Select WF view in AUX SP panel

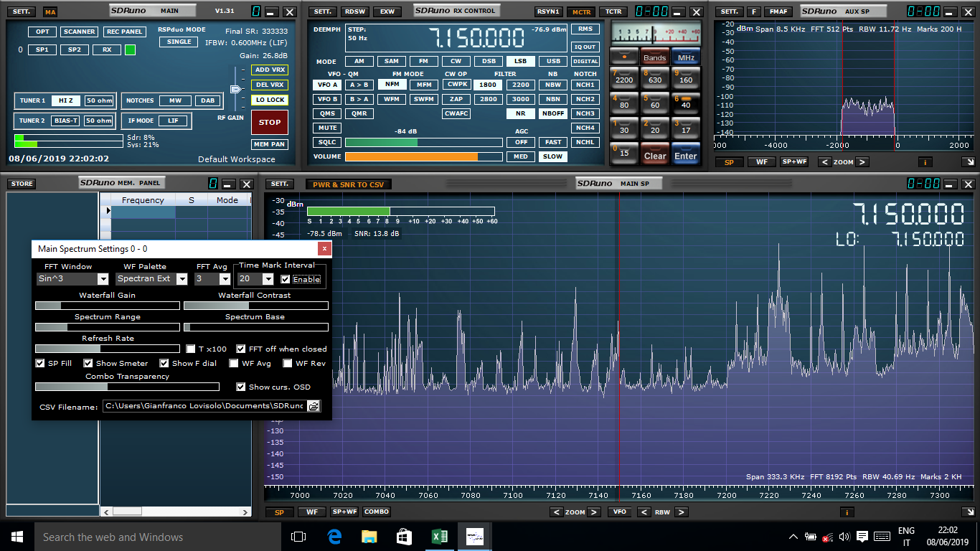point(762,162)
